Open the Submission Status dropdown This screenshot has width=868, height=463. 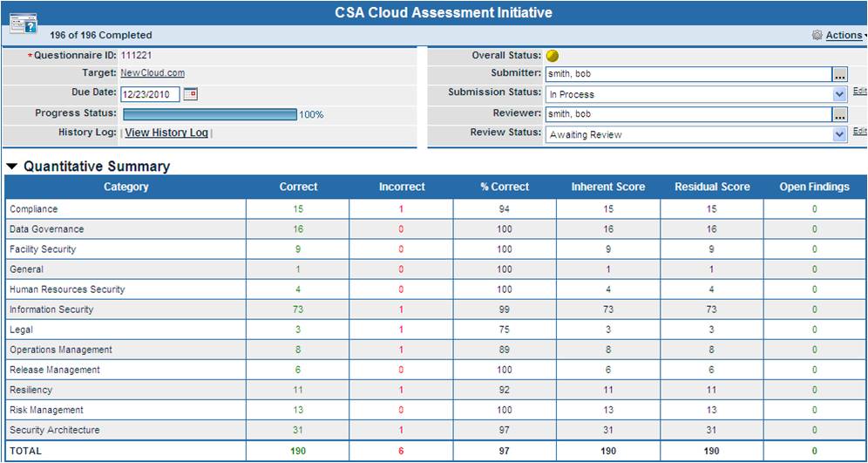click(696, 95)
